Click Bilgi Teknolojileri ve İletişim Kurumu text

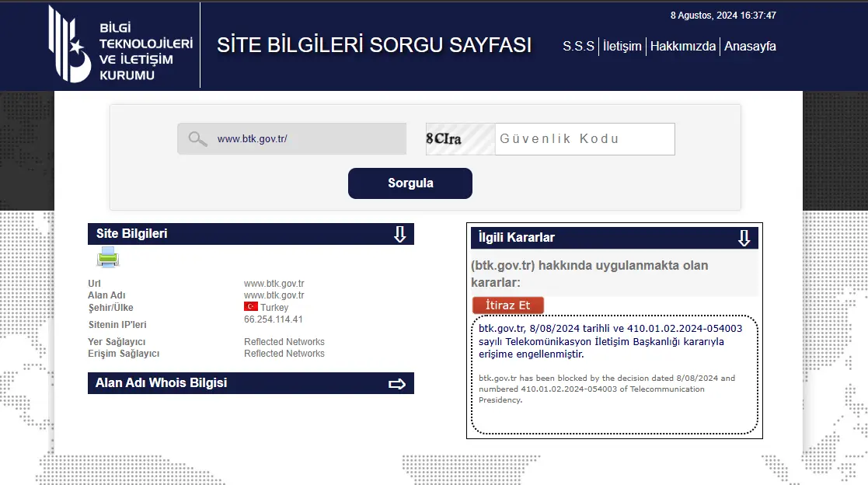(146, 51)
